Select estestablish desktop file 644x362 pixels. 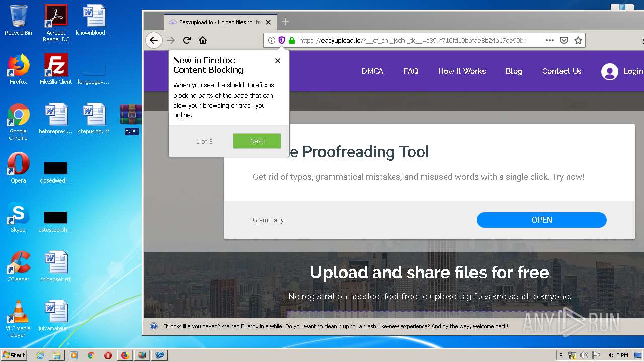point(55,222)
